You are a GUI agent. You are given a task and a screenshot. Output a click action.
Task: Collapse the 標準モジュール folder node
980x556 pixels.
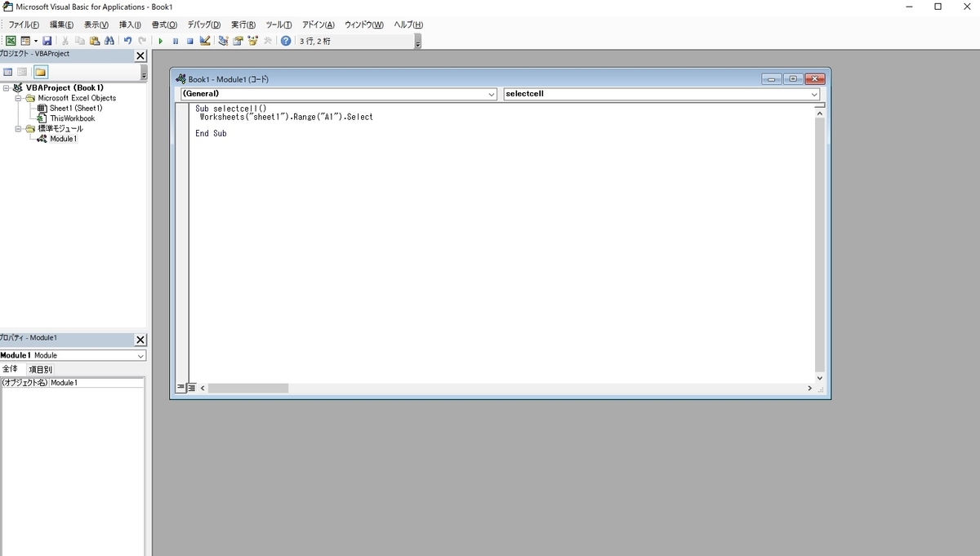(x=18, y=128)
